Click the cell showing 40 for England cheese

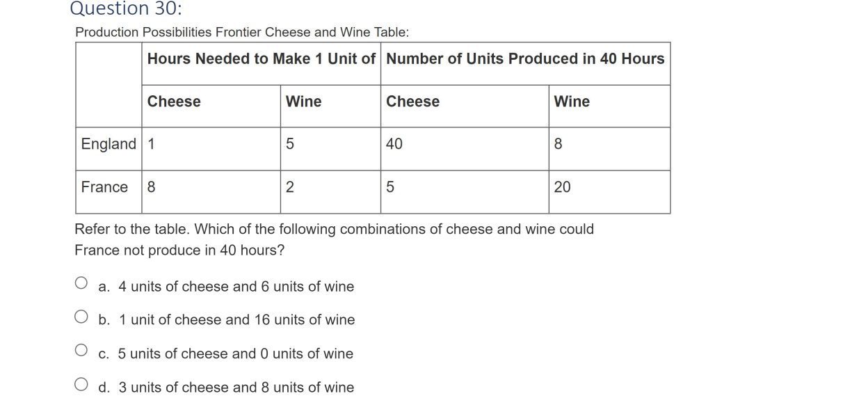pos(393,144)
